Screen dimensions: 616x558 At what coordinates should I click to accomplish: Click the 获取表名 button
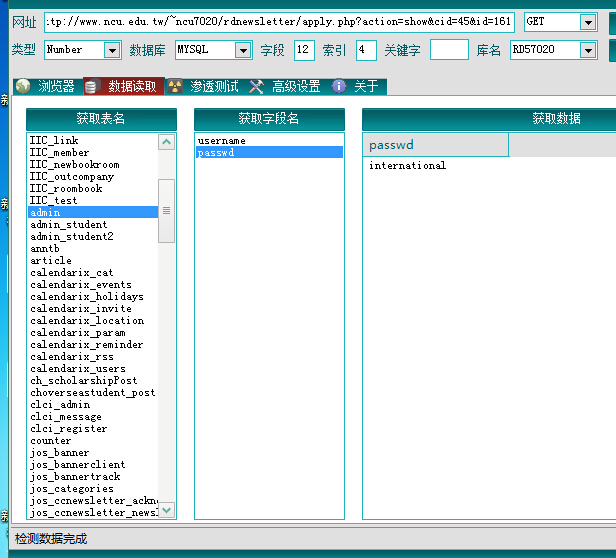click(x=101, y=119)
